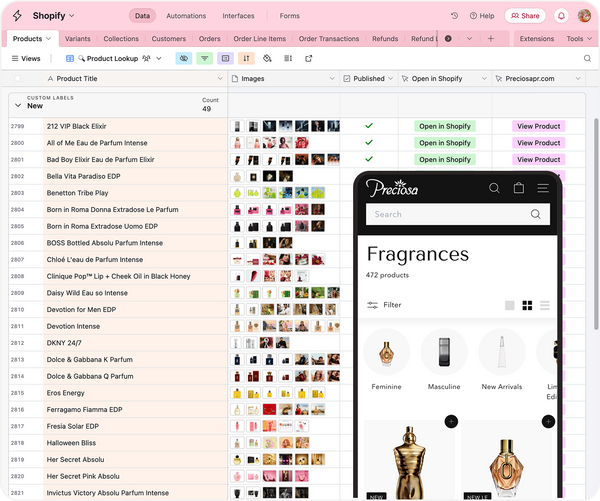Toggle the header select-all checkbox

pos(18,78)
